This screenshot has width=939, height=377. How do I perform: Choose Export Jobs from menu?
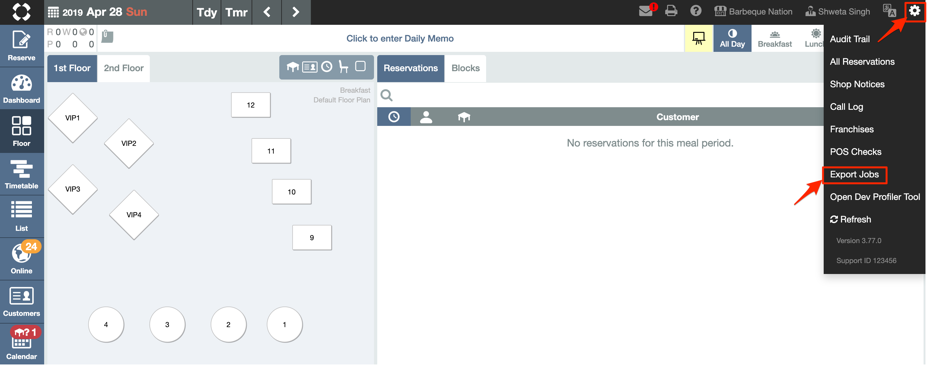855,175
